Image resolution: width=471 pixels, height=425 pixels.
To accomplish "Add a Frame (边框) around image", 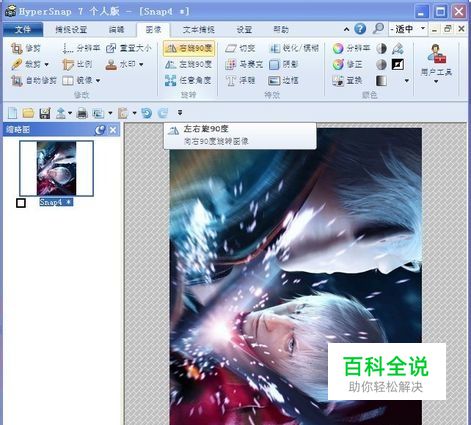I will pyautogui.click(x=283, y=80).
